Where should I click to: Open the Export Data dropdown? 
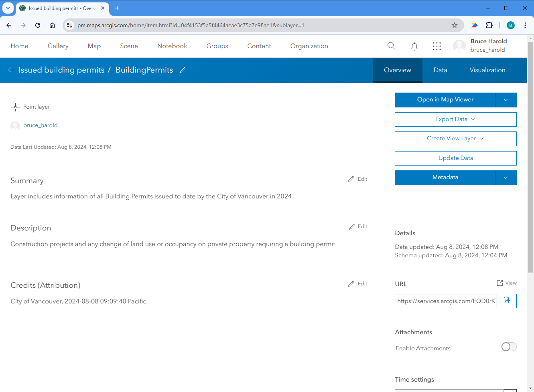(455, 119)
